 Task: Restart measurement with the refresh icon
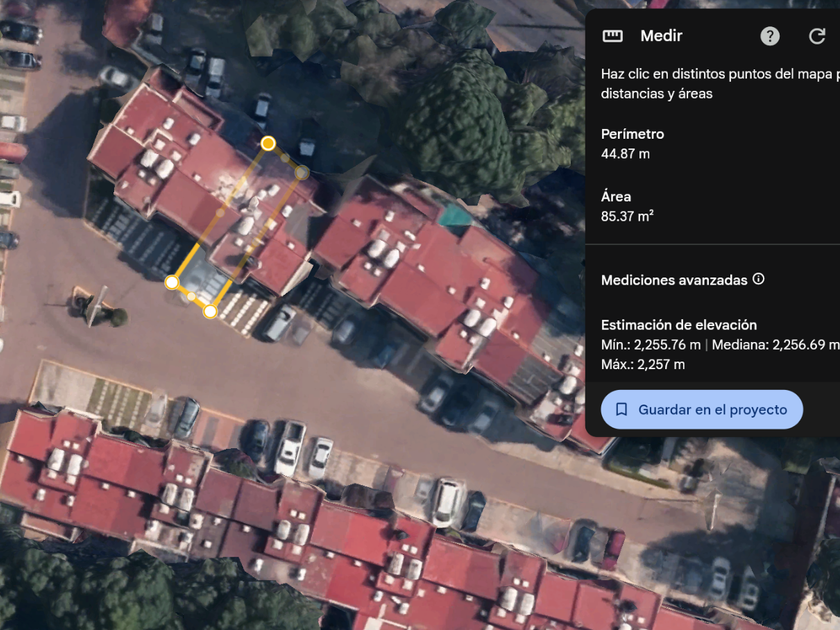click(x=817, y=36)
